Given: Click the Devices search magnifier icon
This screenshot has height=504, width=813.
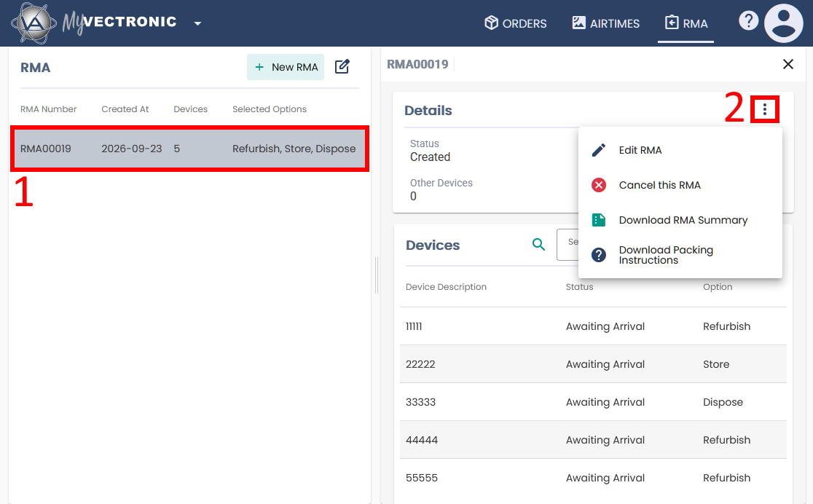Looking at the screenshot, I should point(538,245).
